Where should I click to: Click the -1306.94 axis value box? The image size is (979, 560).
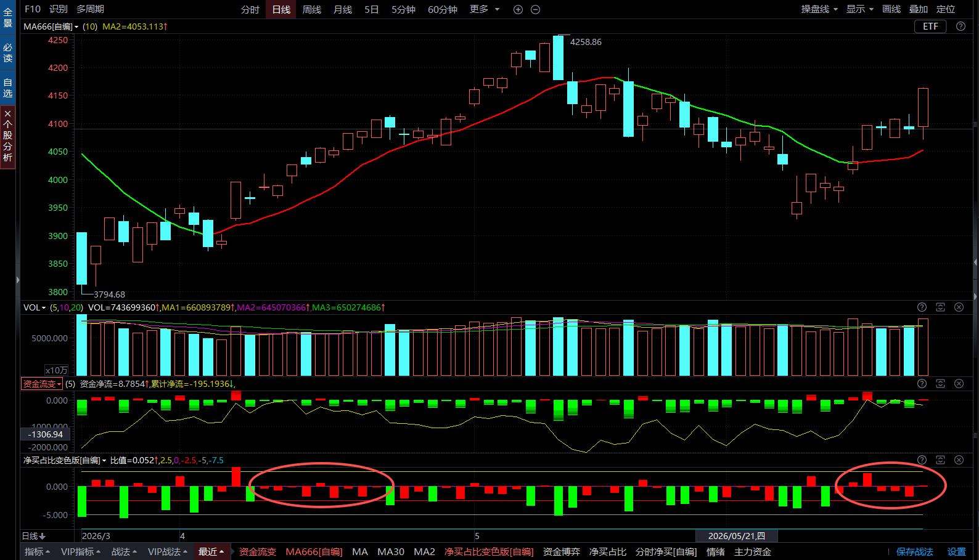point(46,434)
